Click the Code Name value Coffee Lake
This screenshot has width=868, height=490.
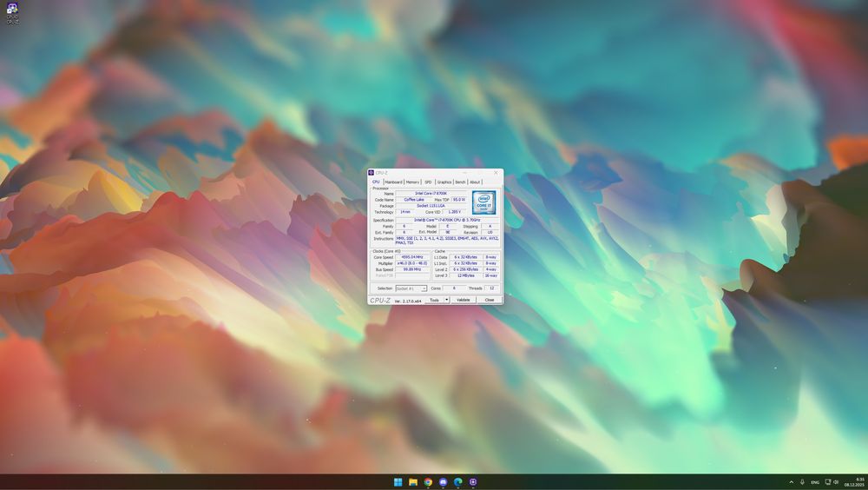tap(414, 200)
